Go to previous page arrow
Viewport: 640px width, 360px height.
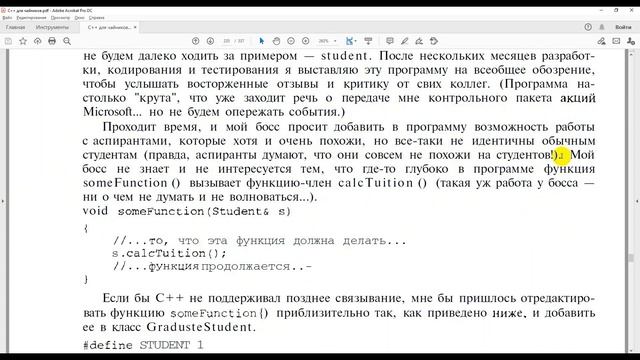pos(196,41)
